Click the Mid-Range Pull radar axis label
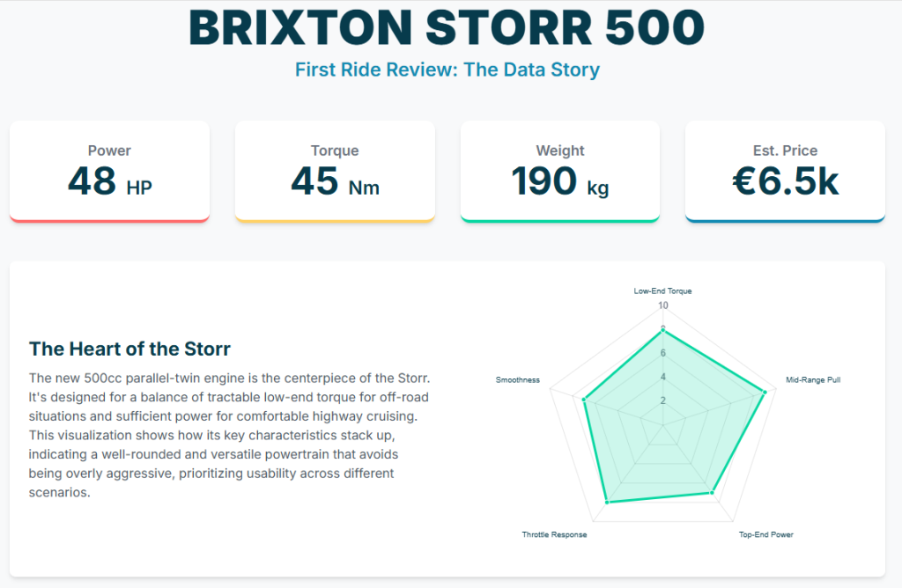 813,380
